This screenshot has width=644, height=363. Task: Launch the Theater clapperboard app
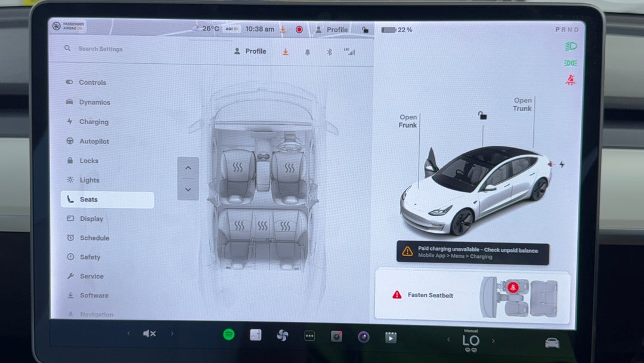tap(391, 337)
